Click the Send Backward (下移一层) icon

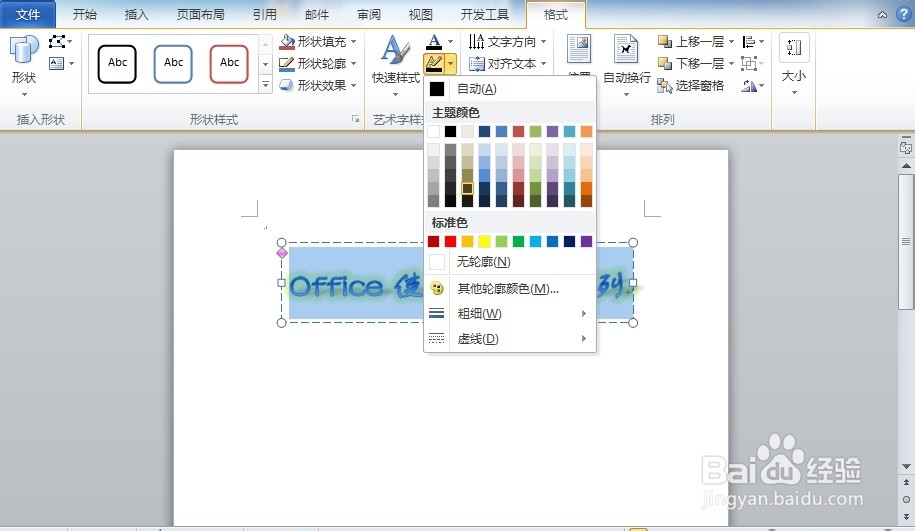pos(665,63)
